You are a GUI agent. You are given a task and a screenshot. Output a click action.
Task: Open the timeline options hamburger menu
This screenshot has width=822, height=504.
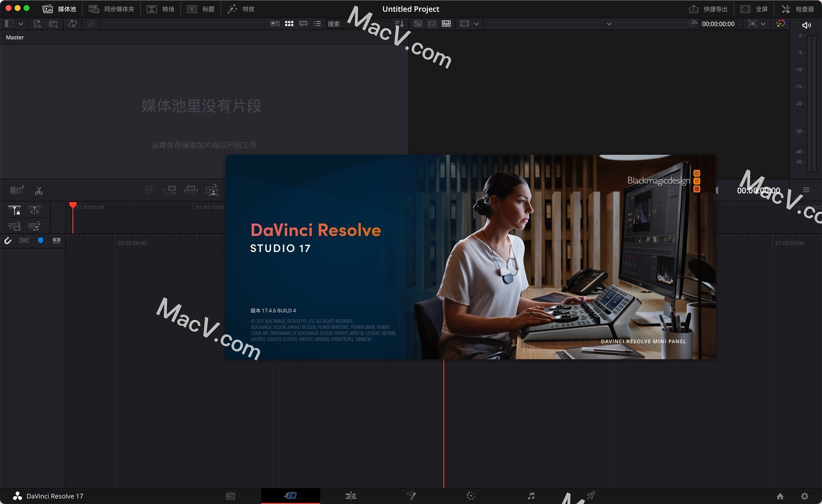806,190
